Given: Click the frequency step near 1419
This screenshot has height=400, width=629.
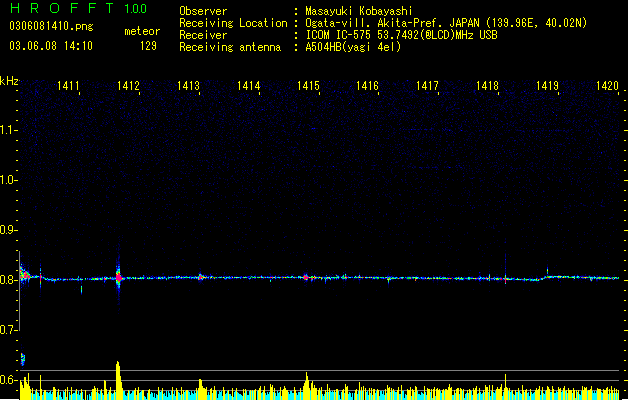Looking at the screenshot, I should coord(546,276).
